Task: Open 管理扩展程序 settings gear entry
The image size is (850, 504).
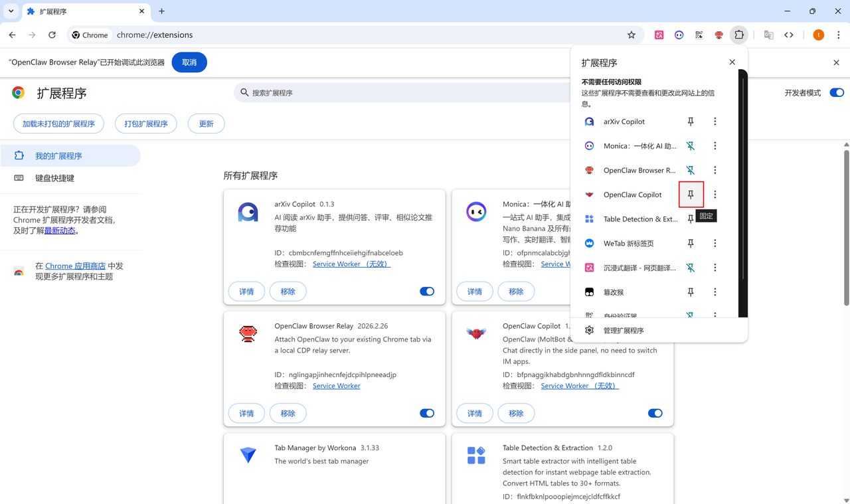Action: pos(623,331)
